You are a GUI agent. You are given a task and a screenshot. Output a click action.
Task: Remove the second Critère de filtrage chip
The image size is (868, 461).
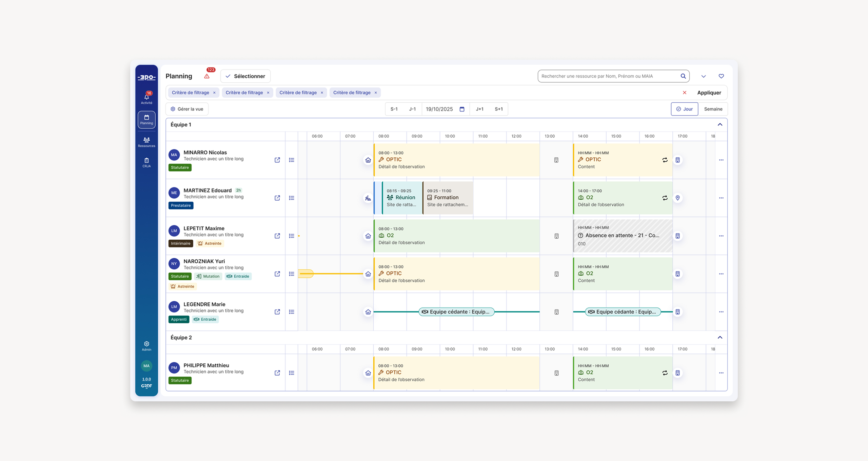tap(268, 93)
